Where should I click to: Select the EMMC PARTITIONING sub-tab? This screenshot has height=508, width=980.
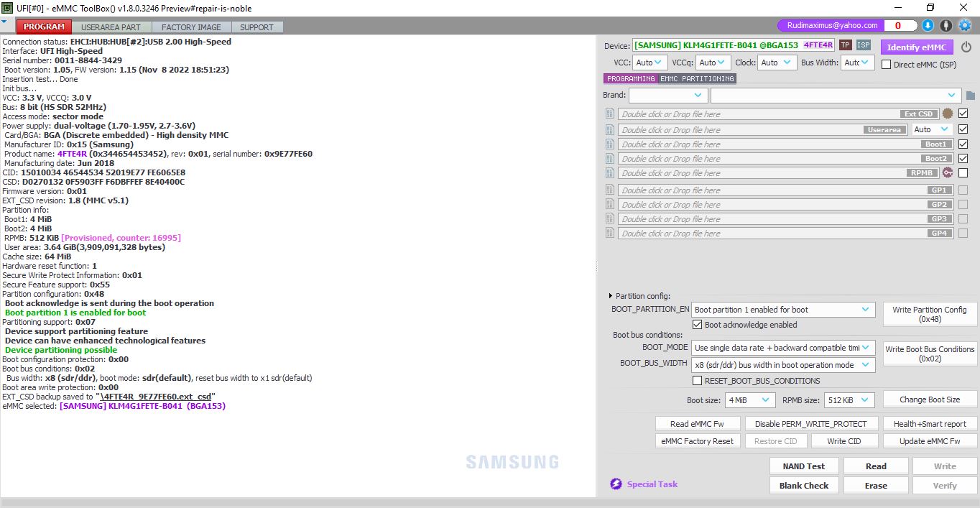click(x=697, y=78)
